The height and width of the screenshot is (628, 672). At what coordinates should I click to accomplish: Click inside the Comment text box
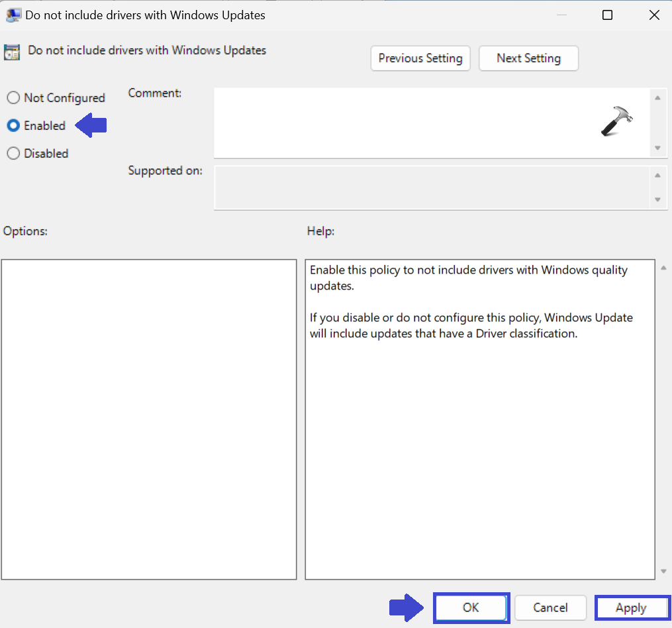click(397, 123)
